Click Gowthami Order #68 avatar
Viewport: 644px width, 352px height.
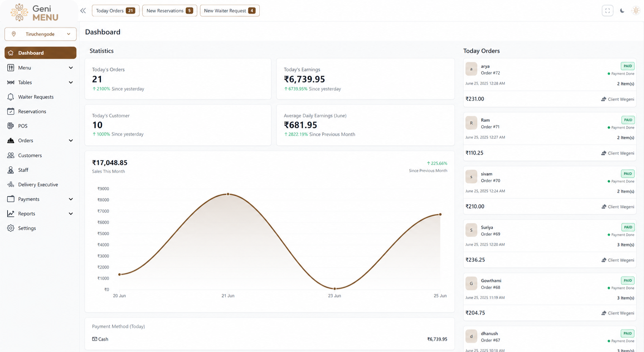[471, 283]
